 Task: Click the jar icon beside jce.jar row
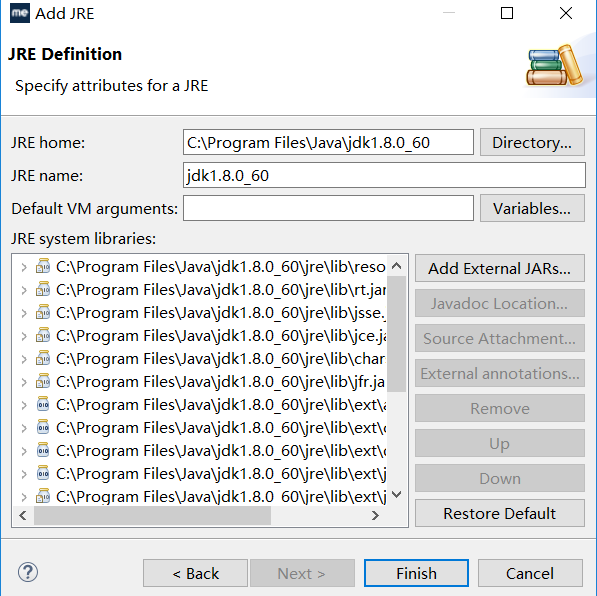point(43,336)
